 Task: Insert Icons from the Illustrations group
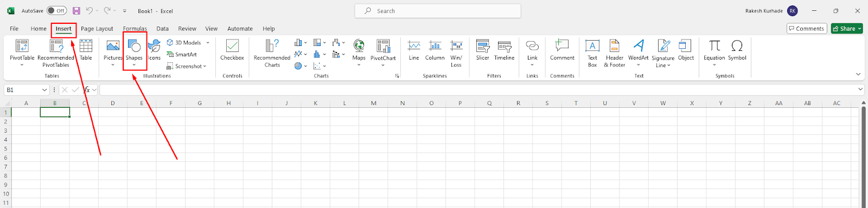155,50
